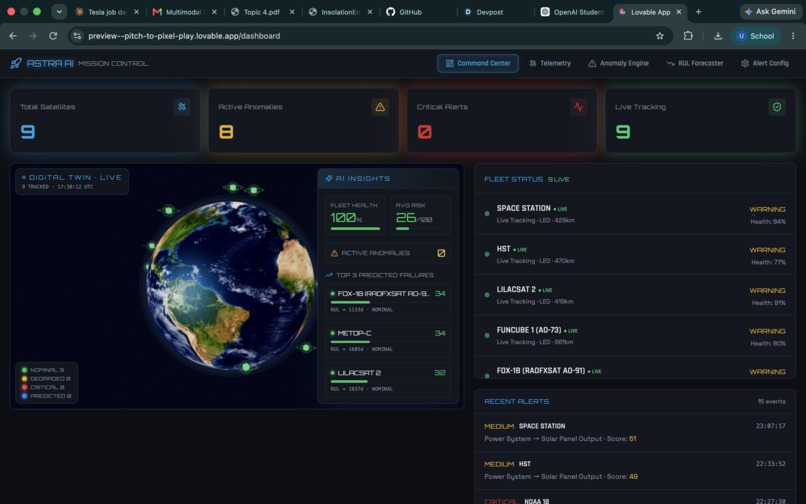The image size is (806, 504).
Task: Select the FOX-1B predicted failure entry
Action: [388, 301]
